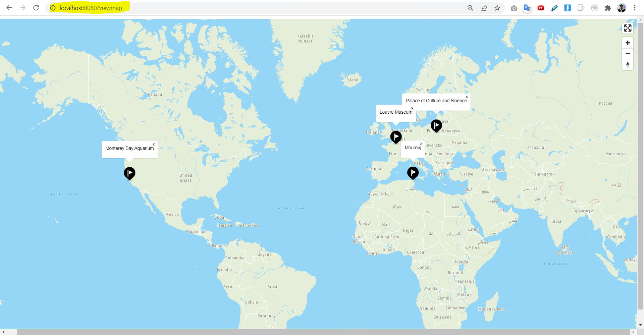Click the Pacific Ocean label
Image resolution: width=644 pixels, height=335 pixels.
click(x=64, y=194)
